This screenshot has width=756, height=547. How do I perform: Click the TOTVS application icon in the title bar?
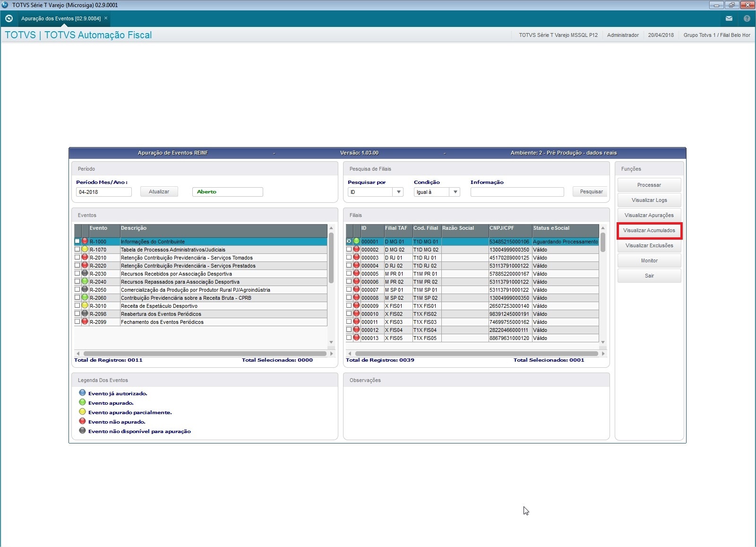click(5, 5)
